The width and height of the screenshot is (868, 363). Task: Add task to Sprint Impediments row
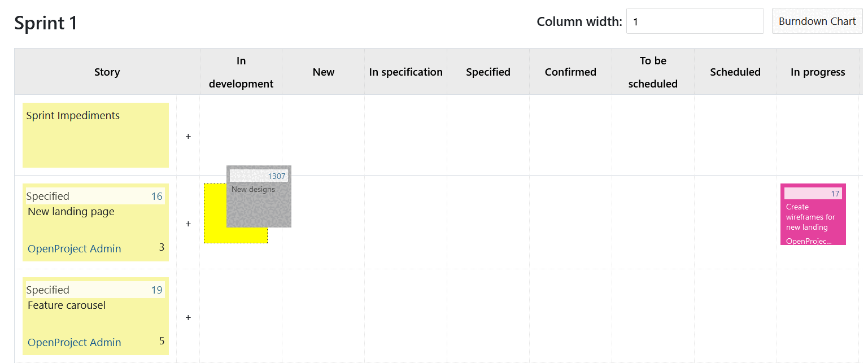(188, 136)
